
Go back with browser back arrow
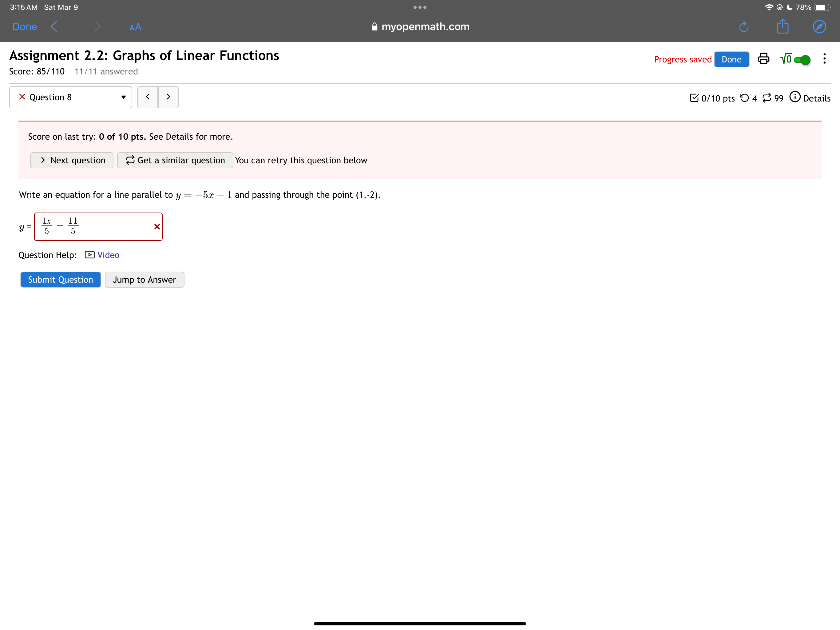(x=54, y=26)
